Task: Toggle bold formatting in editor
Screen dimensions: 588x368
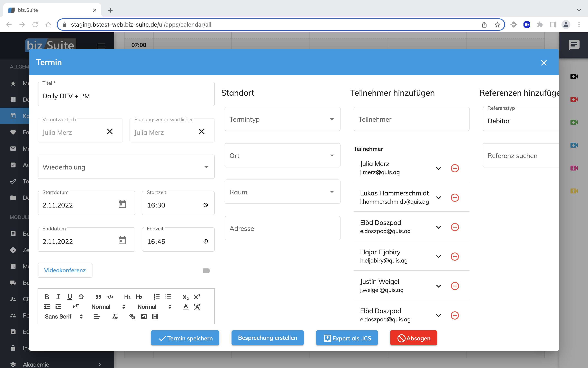Action: click(x=47, y=297)
